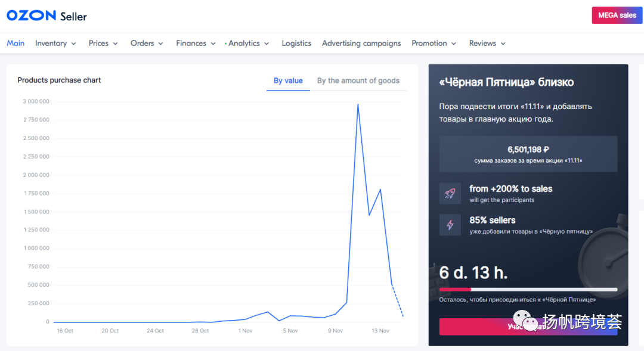Click the OZON Seller logo
Image resolution: width=644 pixels, height=351 pixels.
click(47, 15)
